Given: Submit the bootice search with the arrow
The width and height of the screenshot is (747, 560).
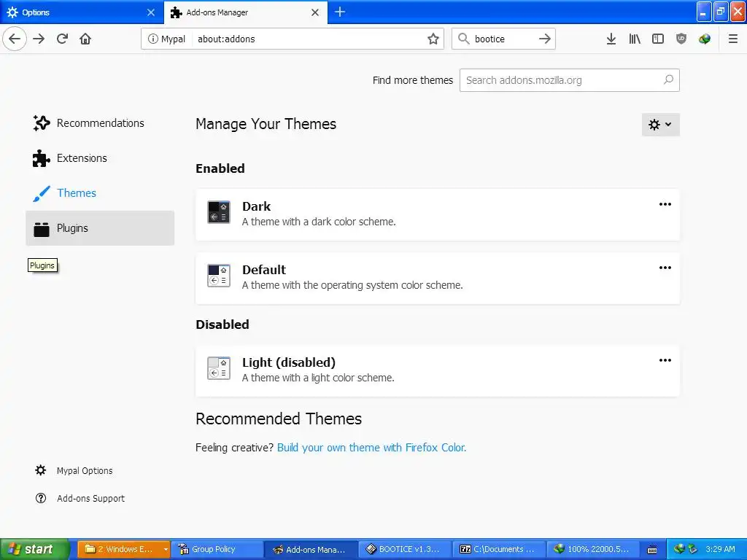Looking at the screenshot, I should point(544,39).
